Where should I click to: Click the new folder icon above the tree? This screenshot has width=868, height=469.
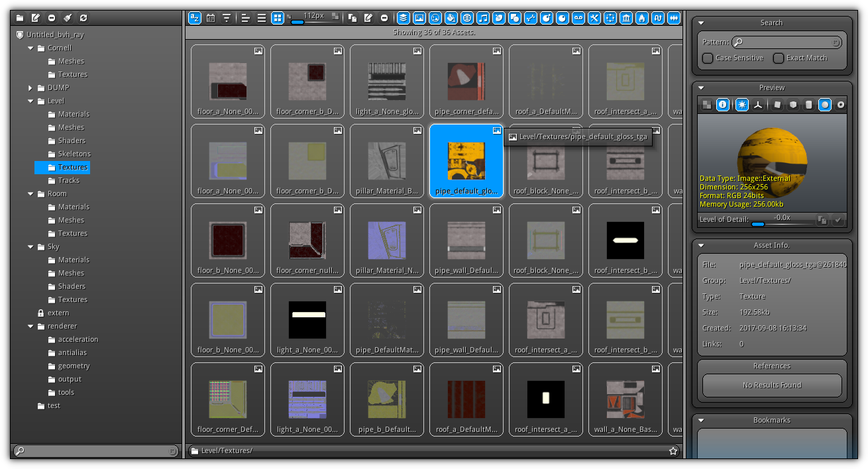20,18
